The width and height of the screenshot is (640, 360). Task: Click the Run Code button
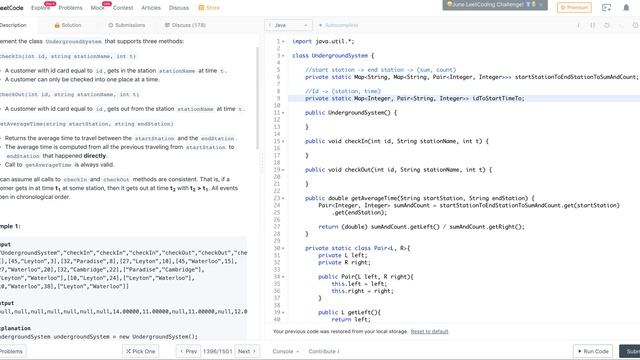[593, 351]
